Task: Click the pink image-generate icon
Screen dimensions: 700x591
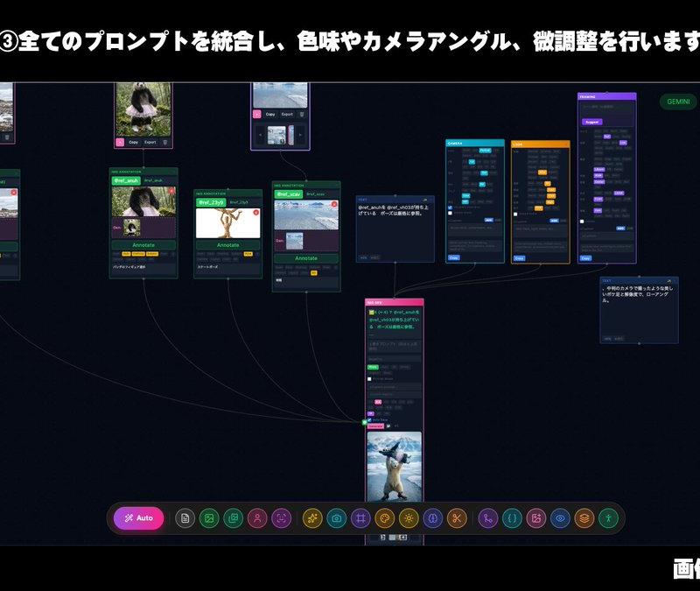Action: (536, 518)
